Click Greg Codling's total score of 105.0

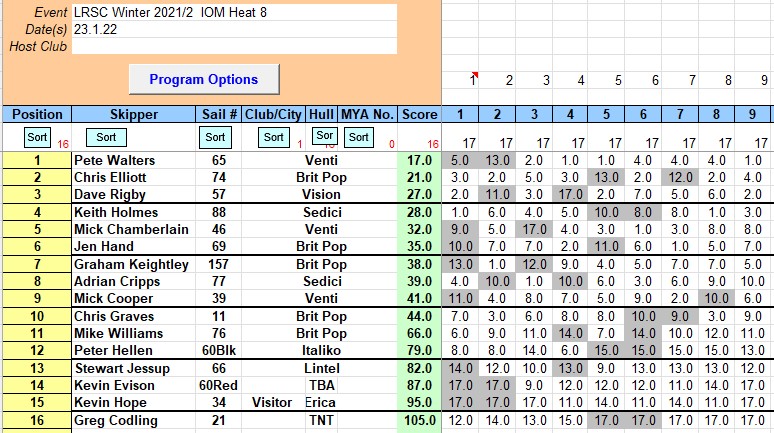pyautogui.click(x=420, y=420)
